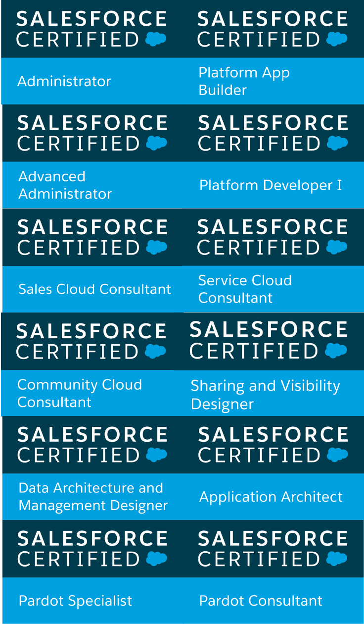
Task: Click the cloud icon on Application Architect badge
Action: coord(338,455)
